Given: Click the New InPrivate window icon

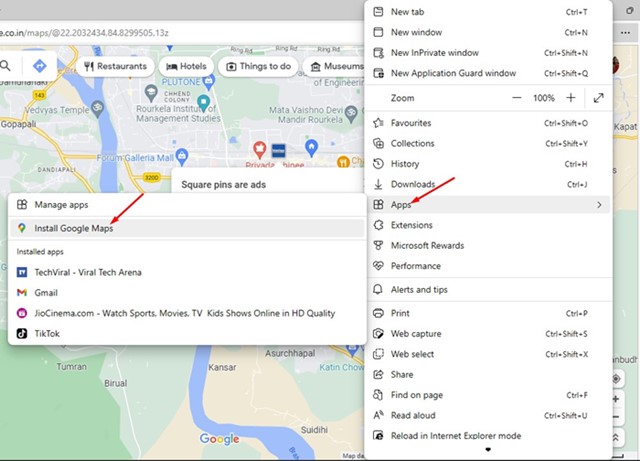Looking at the screenshot, I should click(x=378, y=53).
